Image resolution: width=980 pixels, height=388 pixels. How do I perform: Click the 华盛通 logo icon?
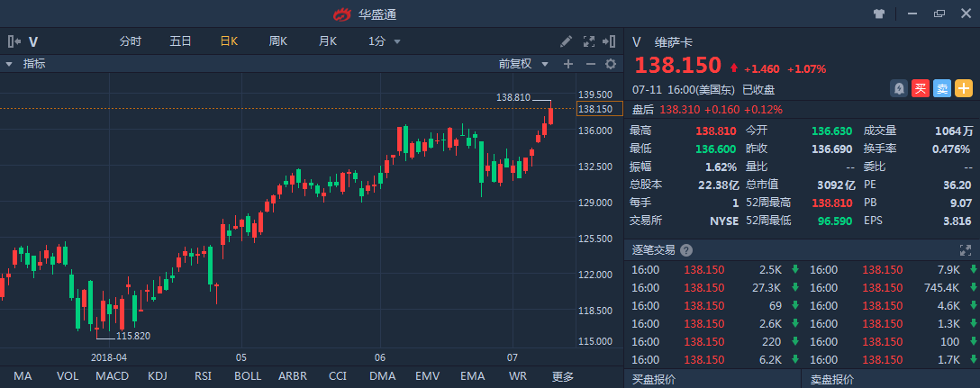[341, 14]
